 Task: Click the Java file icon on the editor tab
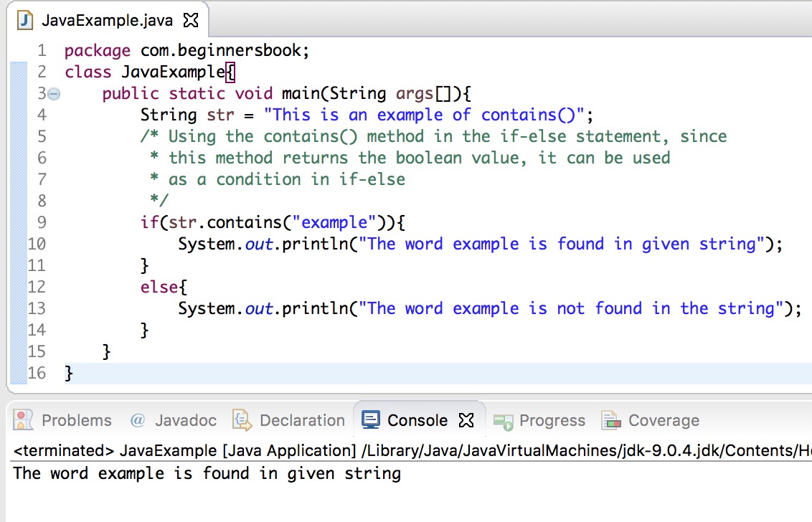coord(25,20)
